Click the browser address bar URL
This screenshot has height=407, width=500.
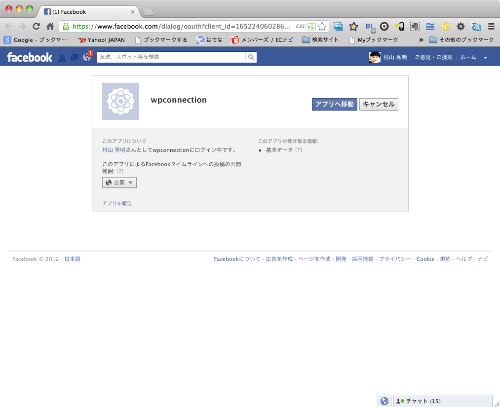(x=182, y=26)
